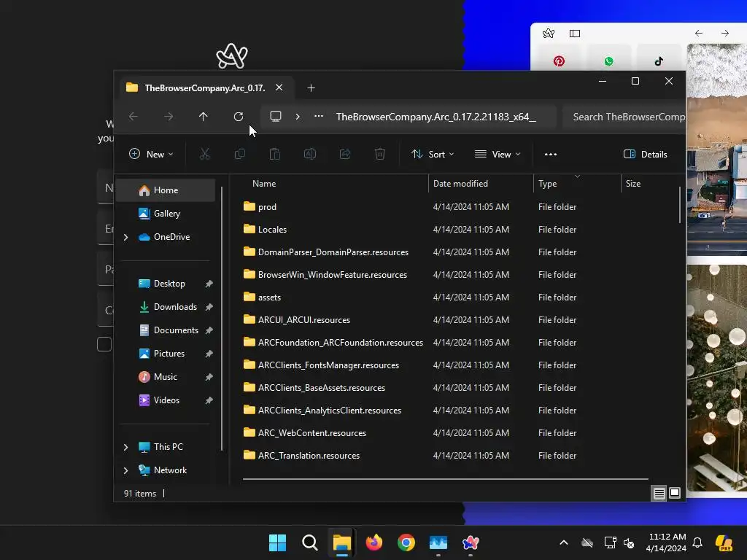
Task: Sort files by Name column header
Action: (x=264, y=183)
